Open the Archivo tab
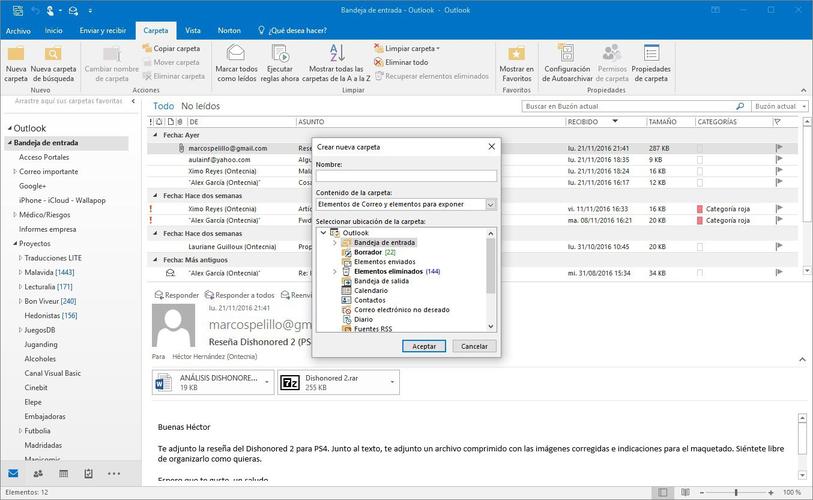813x500 pixels. pyautogui.click(x=18, y=31)
